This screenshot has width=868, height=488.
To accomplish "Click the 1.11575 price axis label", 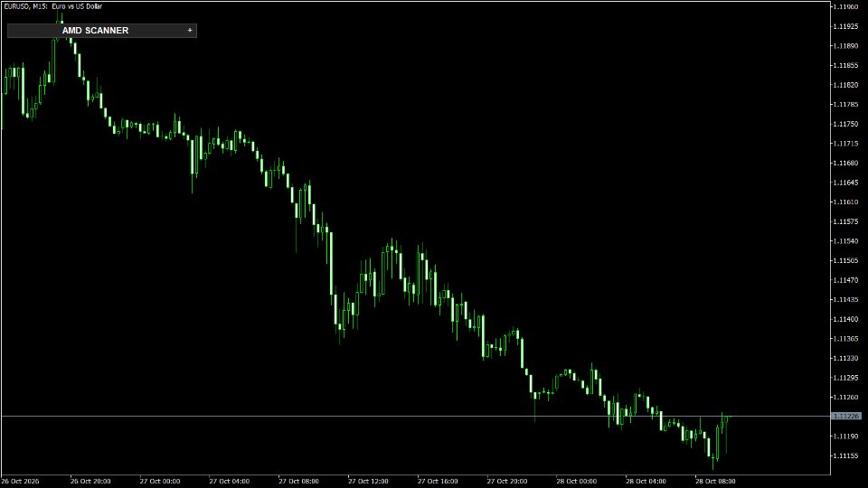I will point(845,221).
